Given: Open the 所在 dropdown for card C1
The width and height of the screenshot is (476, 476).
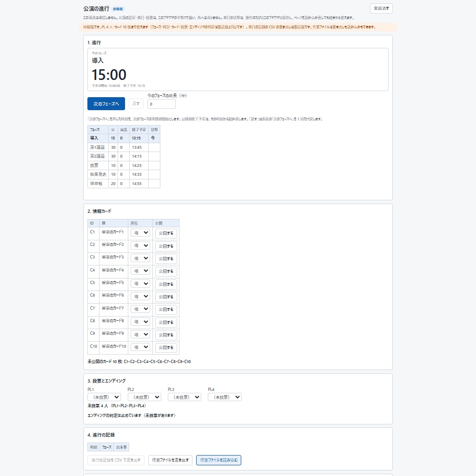Looking at the screenshot, I should pos(140,233).
